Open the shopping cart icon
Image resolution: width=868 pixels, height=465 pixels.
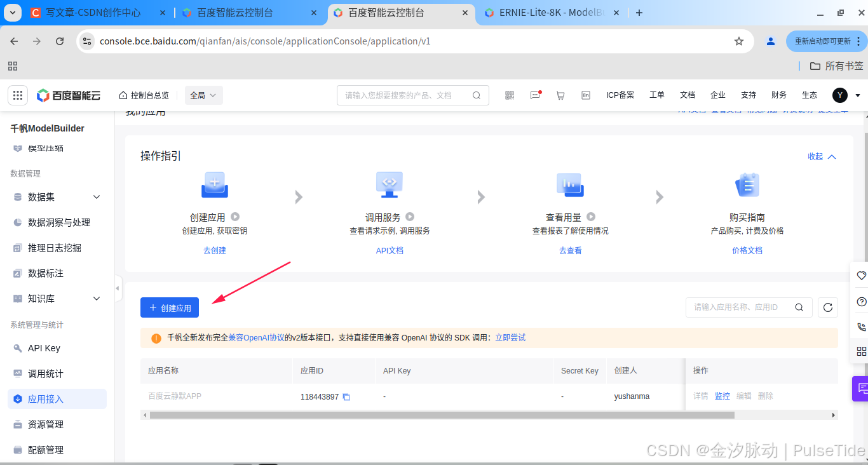(560, 95)
